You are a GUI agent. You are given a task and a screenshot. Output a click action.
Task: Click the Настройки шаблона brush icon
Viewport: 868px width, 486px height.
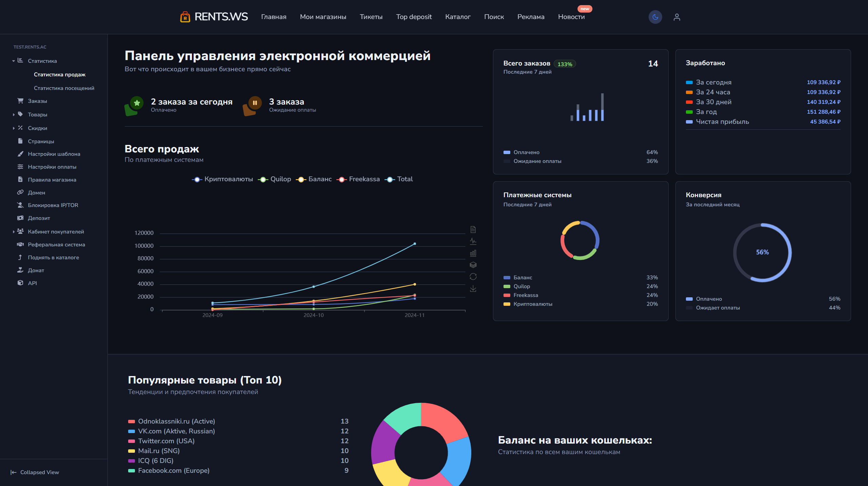(20, 154)
